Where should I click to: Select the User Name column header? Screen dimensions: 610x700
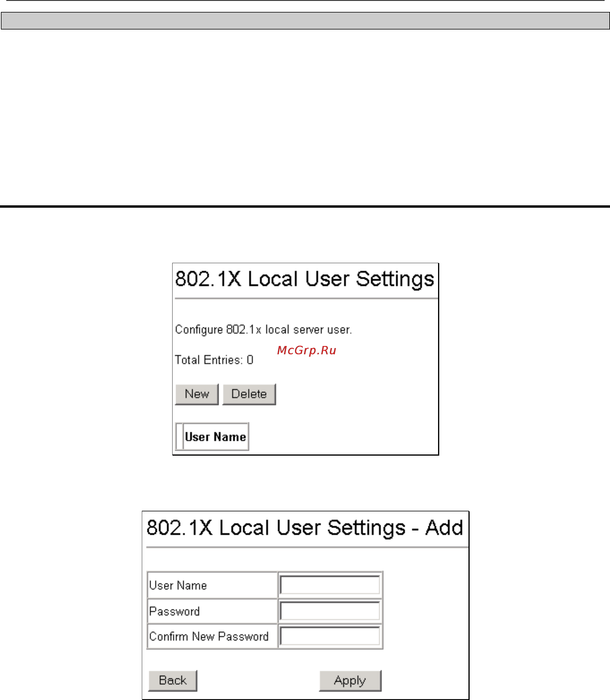pos(215,437)
